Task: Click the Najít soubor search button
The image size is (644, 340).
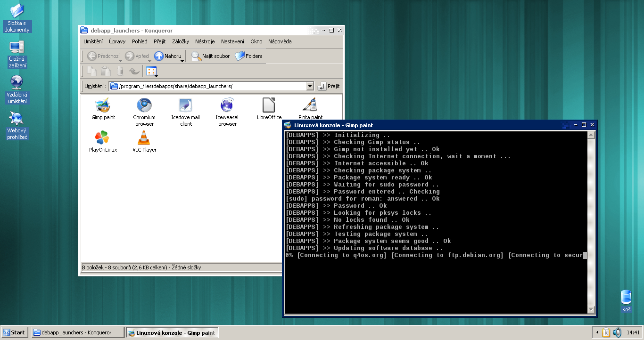Action: point(211,56)
